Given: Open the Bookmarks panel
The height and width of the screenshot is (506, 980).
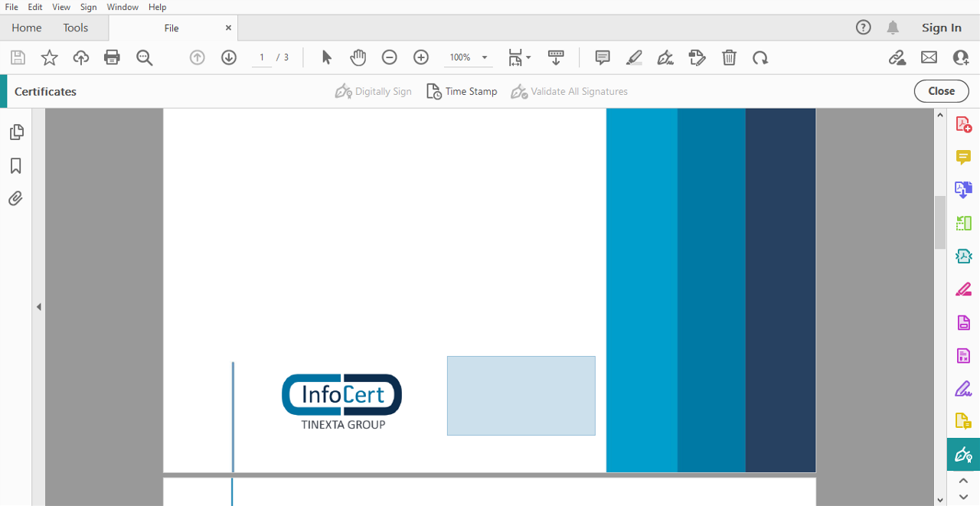Looking at the screenshot, I should [x=15, y=166].
